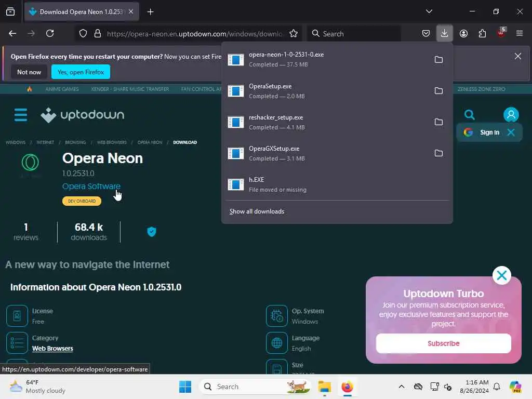Go forward to the next page

click(x=31, y=33)
